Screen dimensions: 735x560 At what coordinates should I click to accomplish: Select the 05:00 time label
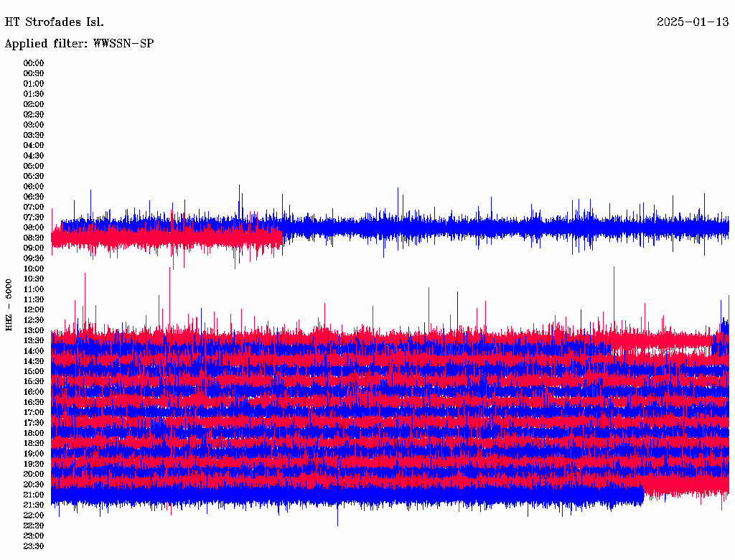34,166
